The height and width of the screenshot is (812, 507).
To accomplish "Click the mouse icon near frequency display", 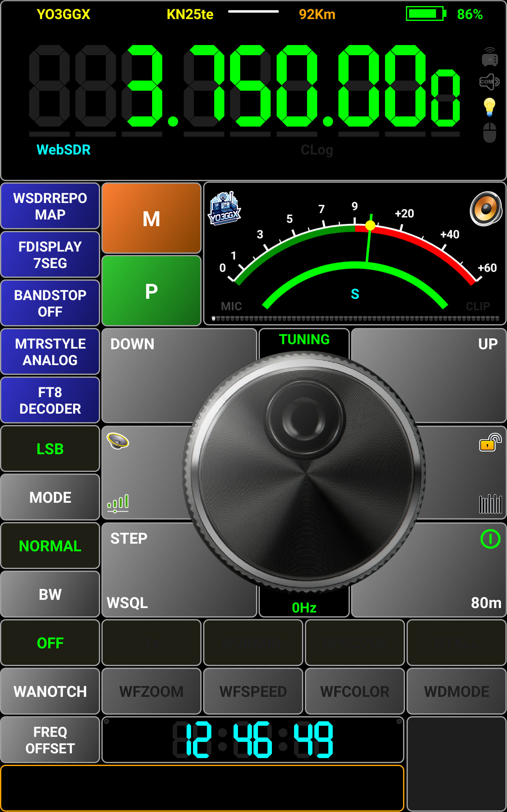I will [x=489, y=133].
